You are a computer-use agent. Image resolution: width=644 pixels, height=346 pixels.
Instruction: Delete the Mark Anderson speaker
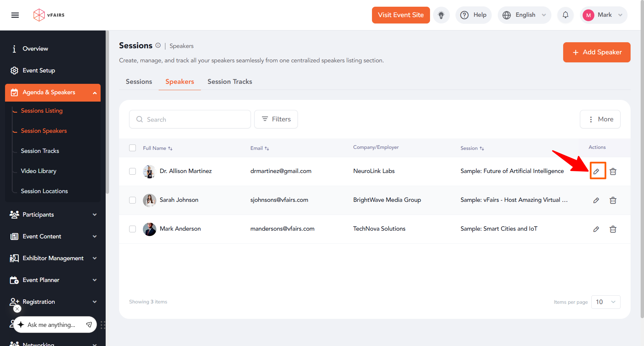point(613,229)
